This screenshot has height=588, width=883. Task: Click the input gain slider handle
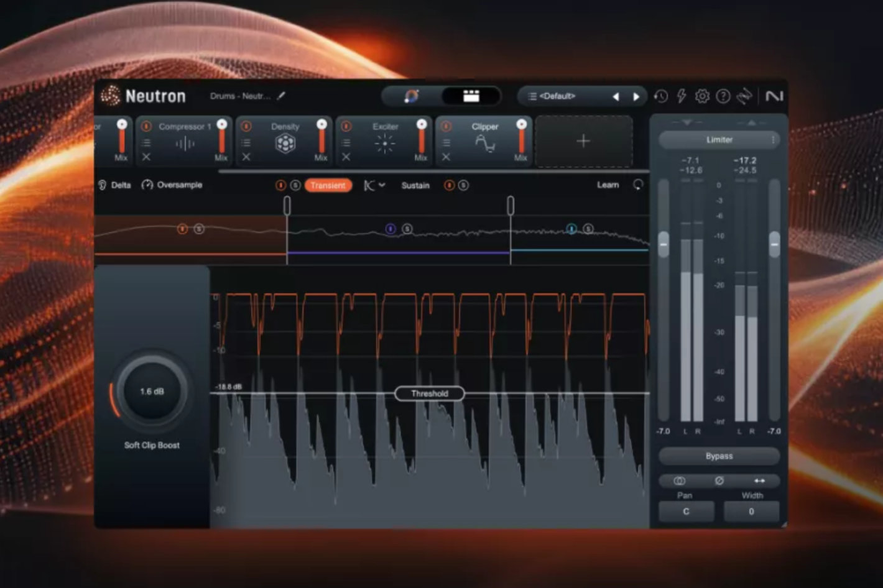(663, 244)
